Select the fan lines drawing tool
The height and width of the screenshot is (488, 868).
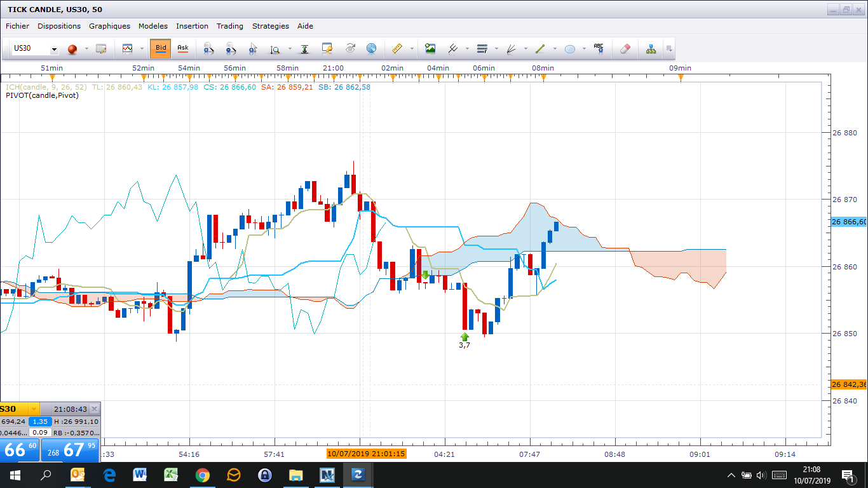(x=511, y=49)
